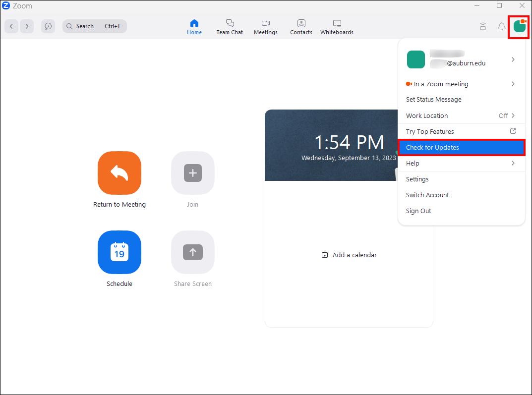Click the large avatar in the profile menu
The image size is (532, 395).
[x=416, y=59]
